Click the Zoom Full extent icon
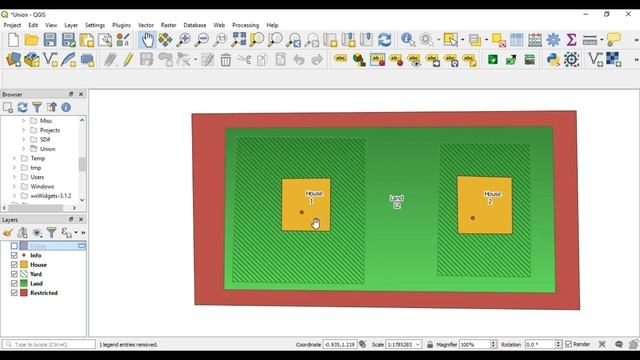The width and height of the screenshot is (640, 360). point(238,40)
